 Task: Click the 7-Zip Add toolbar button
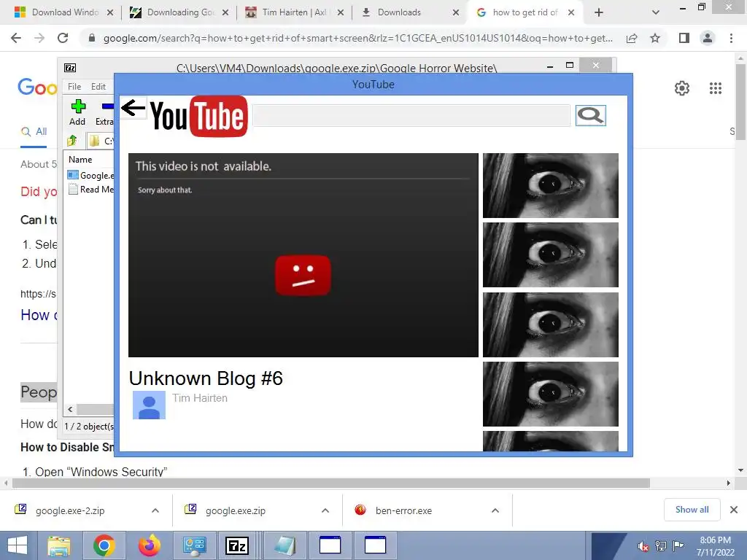[x=77, y=113]
